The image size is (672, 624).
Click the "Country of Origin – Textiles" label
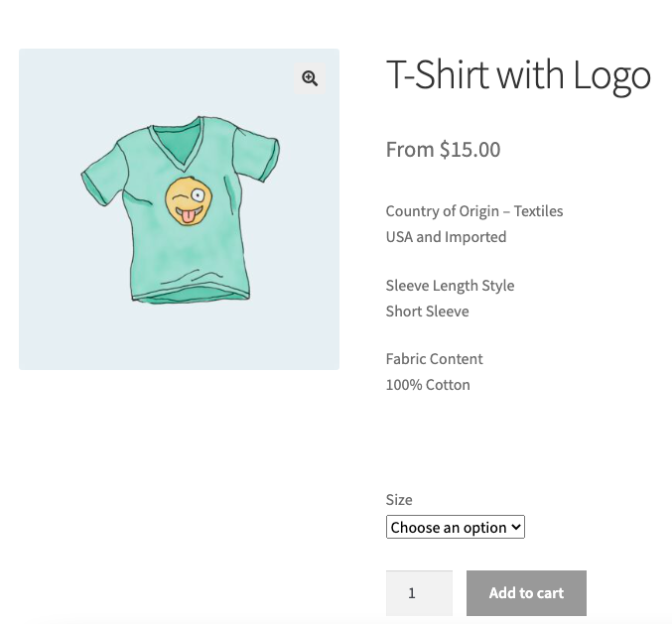[x=474, y=211]
